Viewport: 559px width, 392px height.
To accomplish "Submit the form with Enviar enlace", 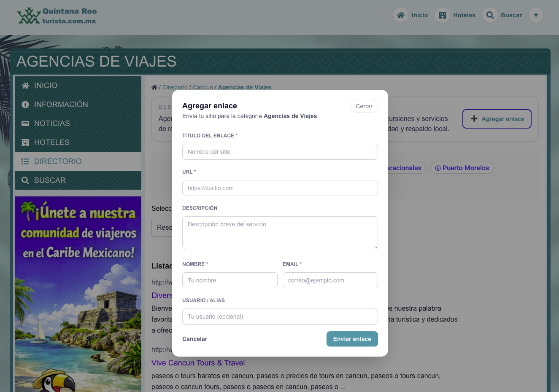I will pos(352,339).
